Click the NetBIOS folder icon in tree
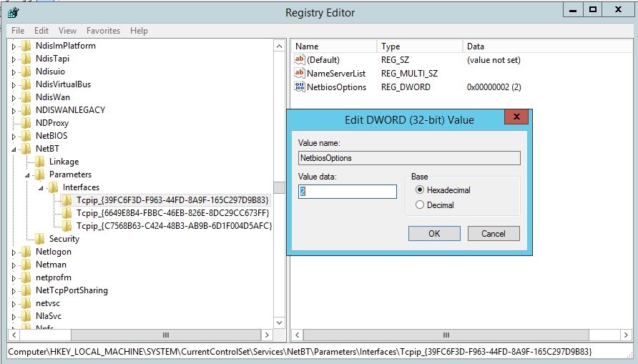 (x=27, y=136)
